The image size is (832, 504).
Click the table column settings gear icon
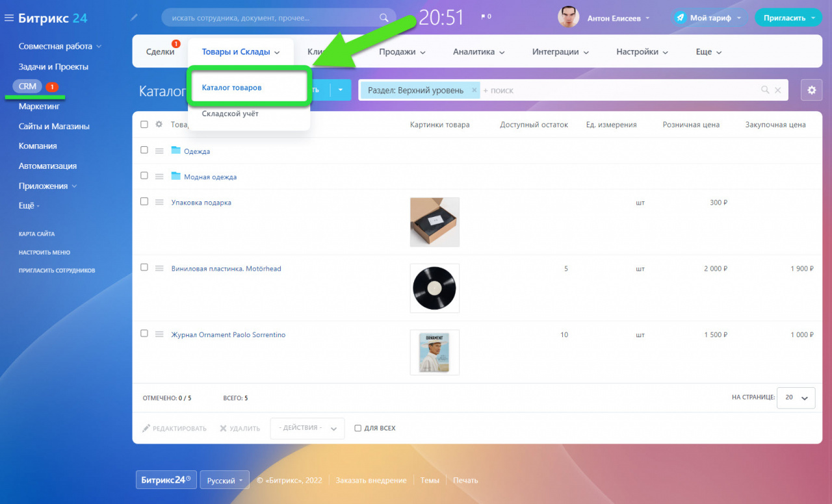159,124
